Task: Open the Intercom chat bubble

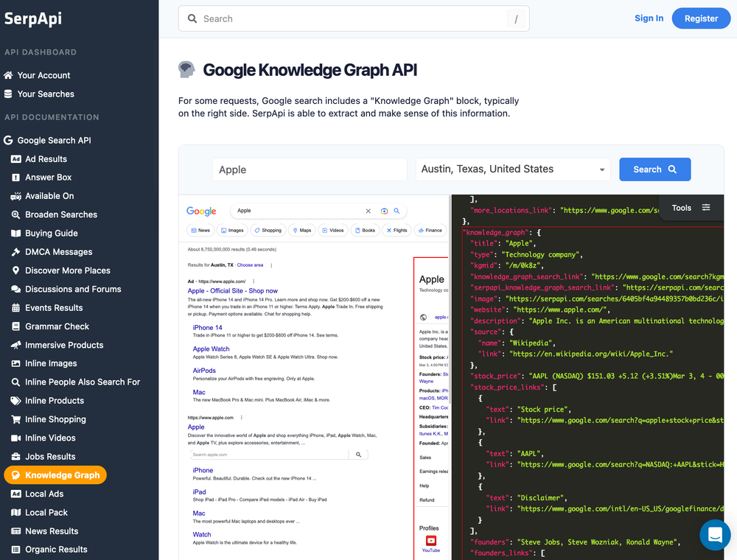Action: click(714, 535)
